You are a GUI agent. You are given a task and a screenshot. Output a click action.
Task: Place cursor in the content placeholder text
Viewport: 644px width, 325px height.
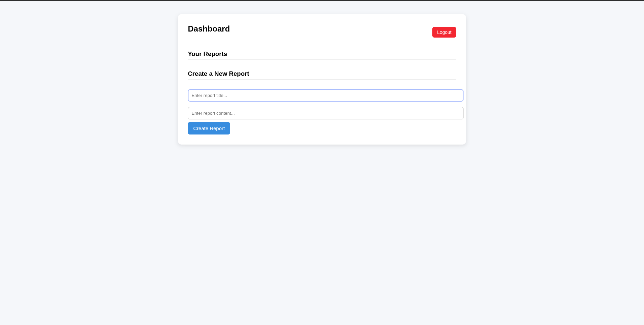(213, 113)
